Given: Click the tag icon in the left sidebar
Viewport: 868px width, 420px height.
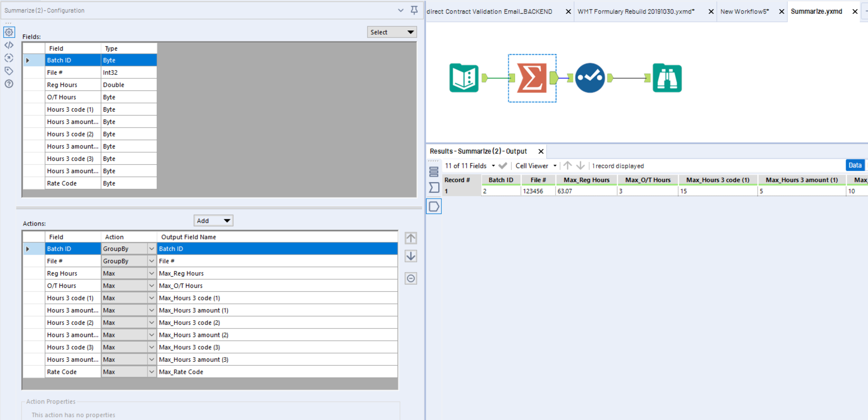Looking at the screenshot, I should click(x=9, y=71).
